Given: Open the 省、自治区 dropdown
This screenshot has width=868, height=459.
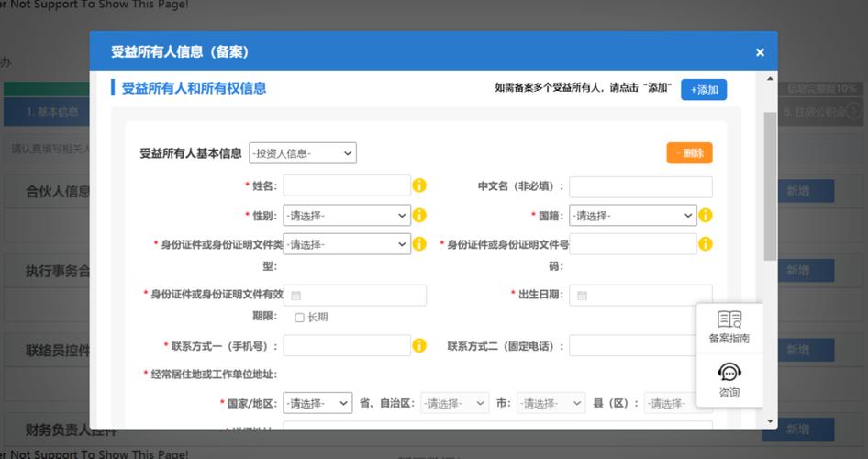Looking at the screenshot, I should [x=454, y=403].
